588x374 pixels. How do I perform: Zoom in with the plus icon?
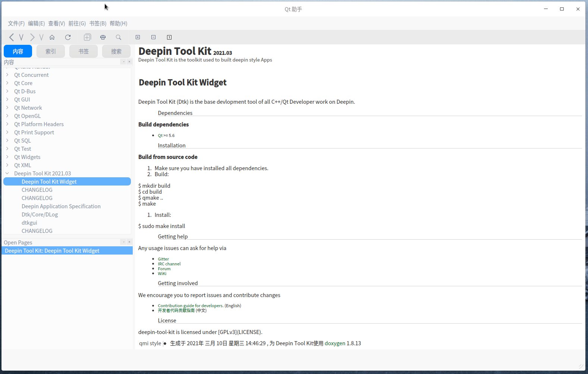click(138, 37)
